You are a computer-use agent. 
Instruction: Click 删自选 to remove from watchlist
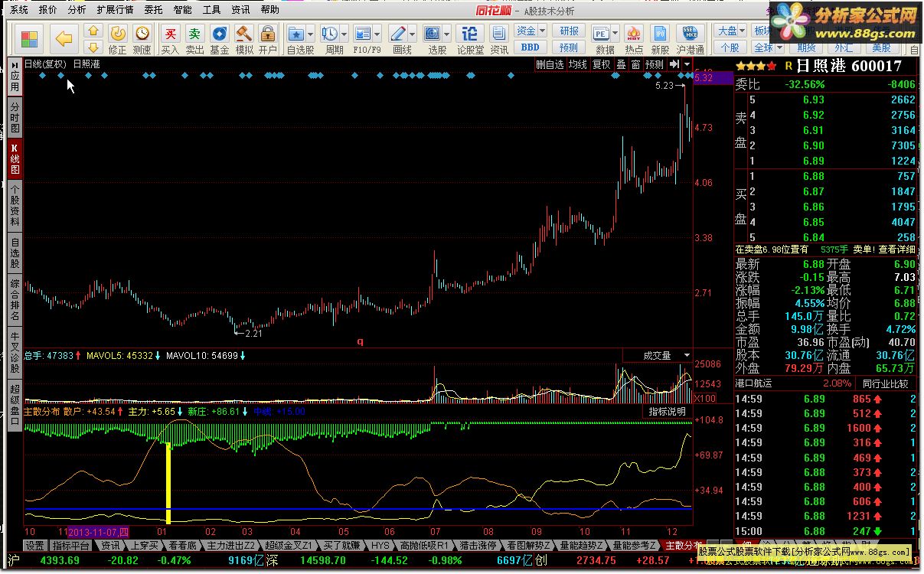coord(550,64)
